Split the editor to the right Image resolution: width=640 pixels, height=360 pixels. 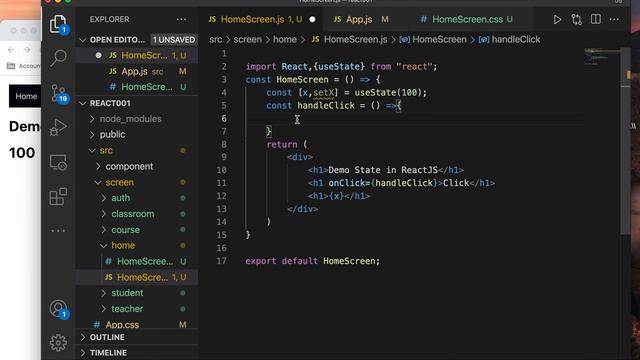pos(596,19)
